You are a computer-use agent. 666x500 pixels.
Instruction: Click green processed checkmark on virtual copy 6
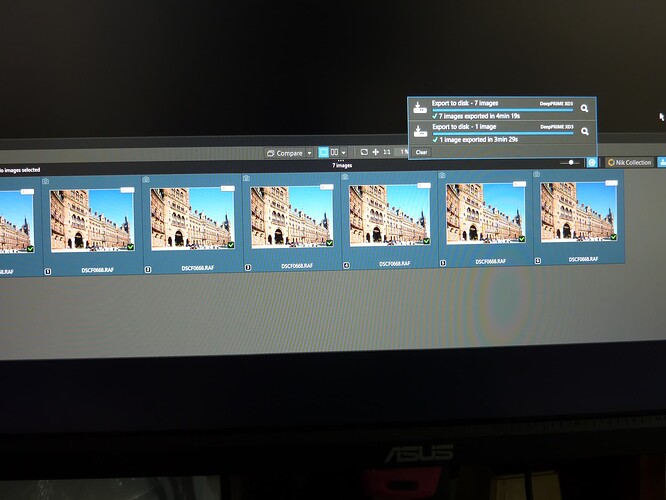pyautogui.click(x=614, y=237)
